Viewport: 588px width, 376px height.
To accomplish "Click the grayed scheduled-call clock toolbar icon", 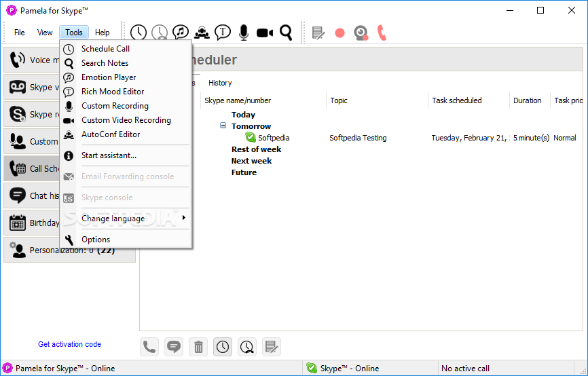I will [160, 33].
